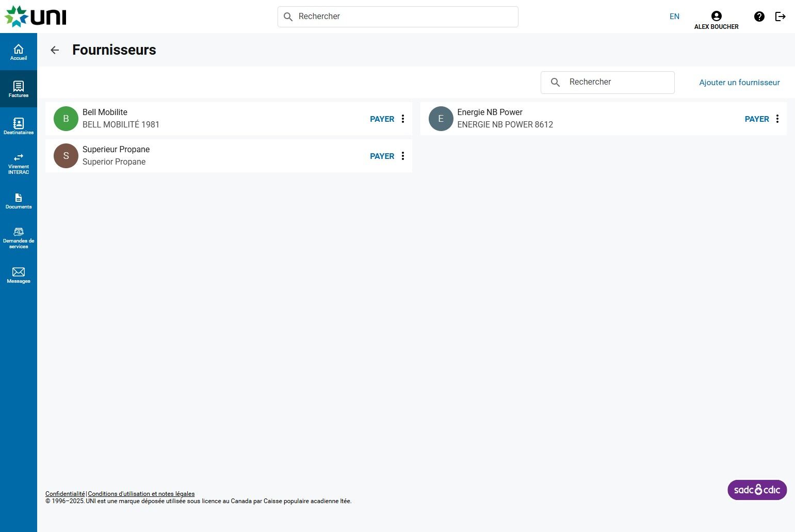Open Conditions d'utilisation et notes légales

[x=141, y=494]
